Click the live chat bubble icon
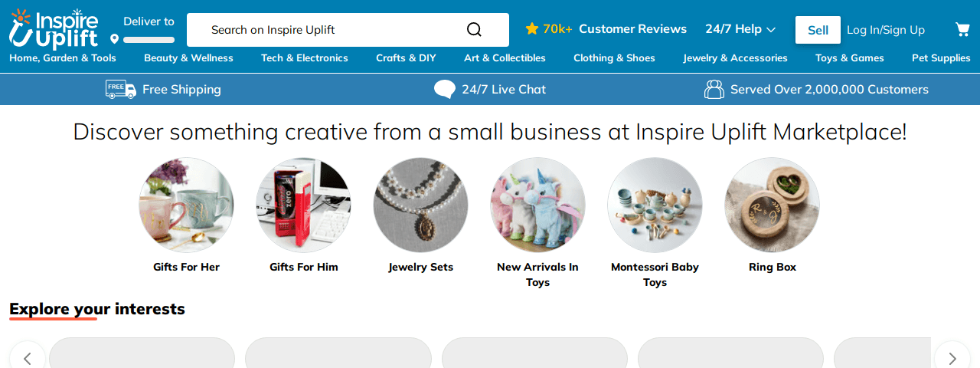Screen dimensions: 980x368 coord(445,90)
